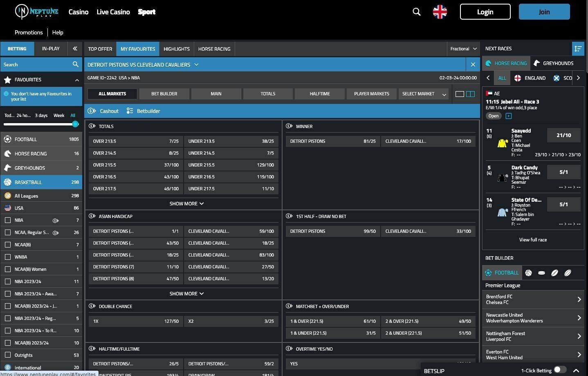
Task: Click the cashout icon beside Winner heading
Action: pyautogui.click(x=289, y=126)
